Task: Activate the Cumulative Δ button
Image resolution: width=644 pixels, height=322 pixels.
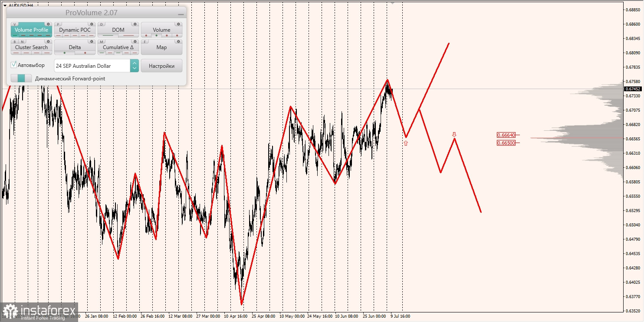Action: click(118, 47)
